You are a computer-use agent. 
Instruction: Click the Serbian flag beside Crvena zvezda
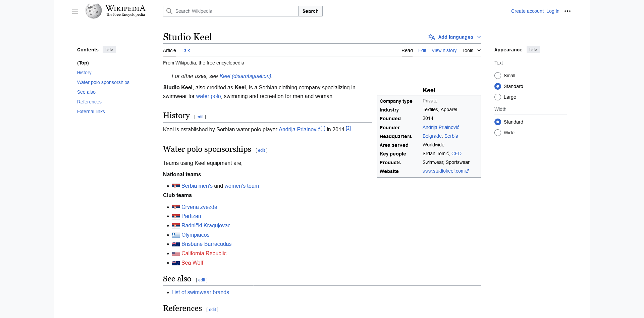pyautogui.click(x=176, y=207)
